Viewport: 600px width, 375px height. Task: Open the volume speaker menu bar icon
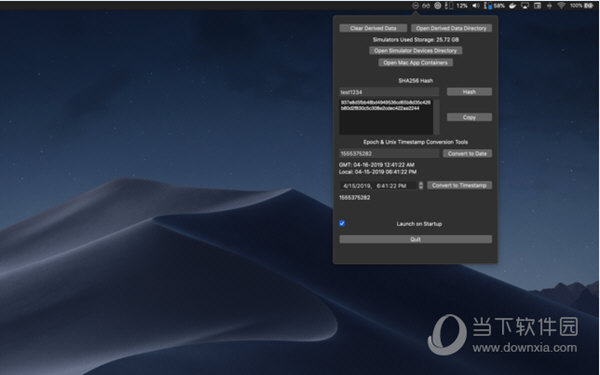476,5
